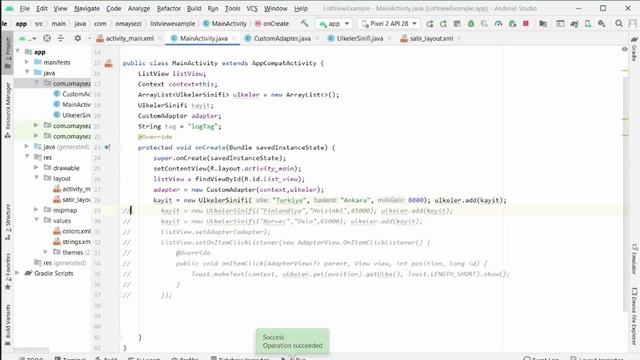Collapse the layout folder
This screenshot has height=360, width=640.
click(36, 178)
